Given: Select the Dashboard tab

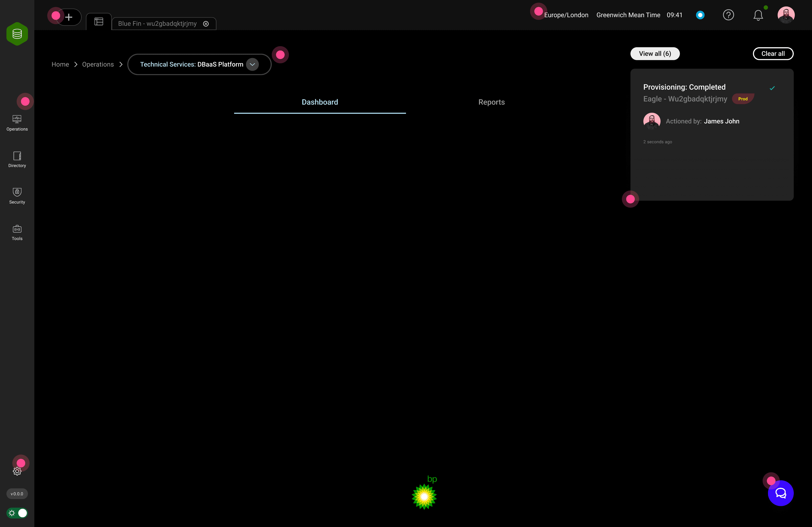Looking at the screenshot, I should click(x=320, y=102).
